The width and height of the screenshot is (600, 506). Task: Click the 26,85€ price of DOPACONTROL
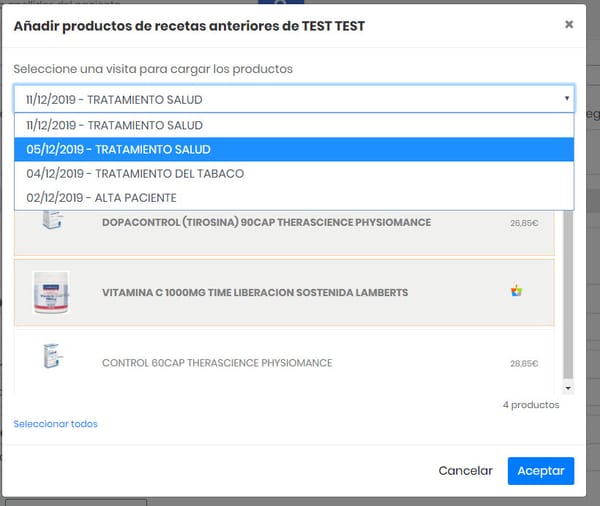click(524, 223)
